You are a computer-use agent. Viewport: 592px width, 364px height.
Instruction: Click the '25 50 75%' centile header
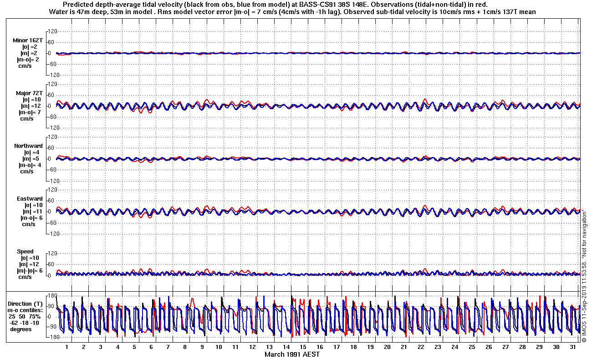[25, 317]
